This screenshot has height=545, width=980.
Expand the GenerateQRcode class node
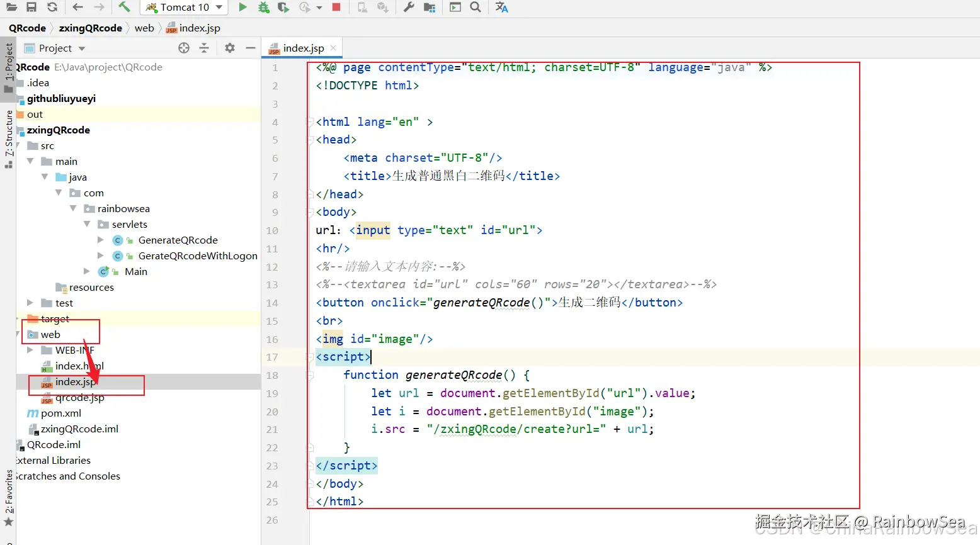point(101,240)
